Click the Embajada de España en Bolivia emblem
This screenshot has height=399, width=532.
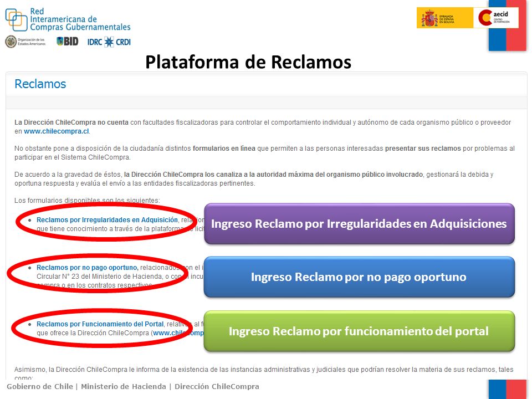[x=444, y=18]
